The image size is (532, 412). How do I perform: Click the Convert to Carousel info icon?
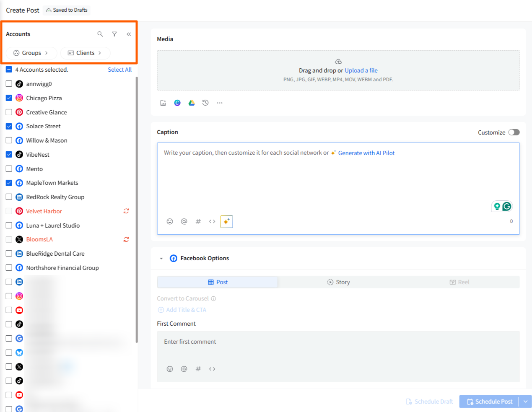pos(213,298)
